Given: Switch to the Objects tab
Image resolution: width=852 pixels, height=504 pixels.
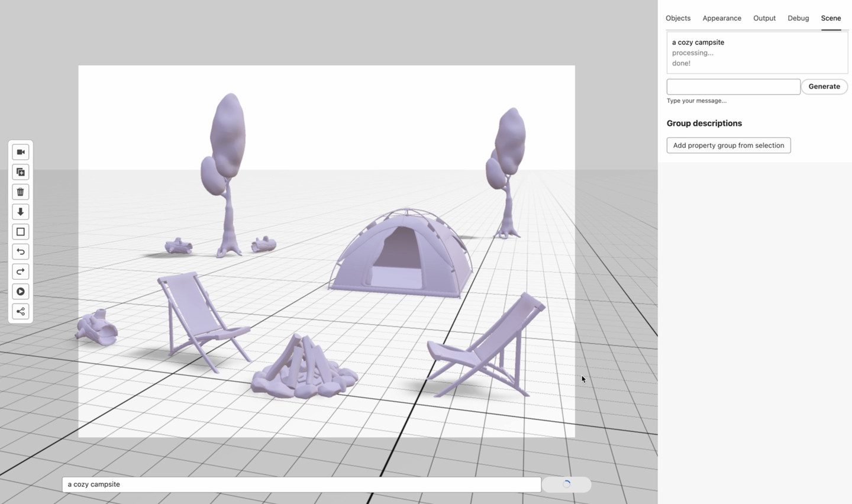Looking at the screenshot, I should tap(677, 18).
